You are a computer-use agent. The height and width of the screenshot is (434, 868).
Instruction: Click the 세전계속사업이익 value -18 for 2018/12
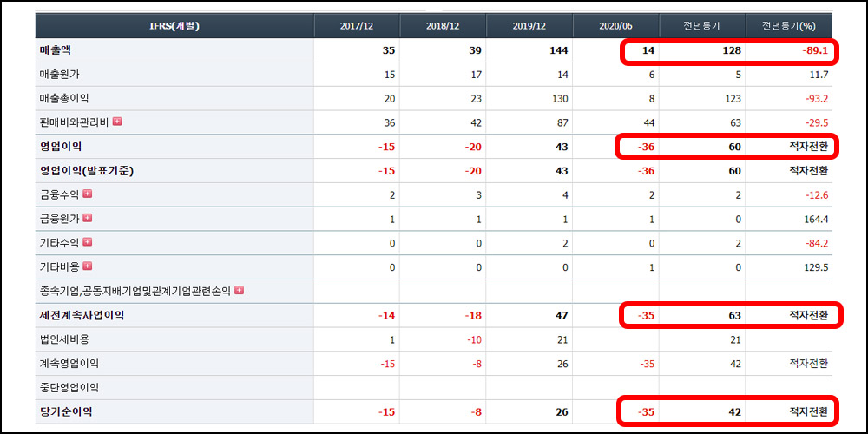[x=473, y=316]
